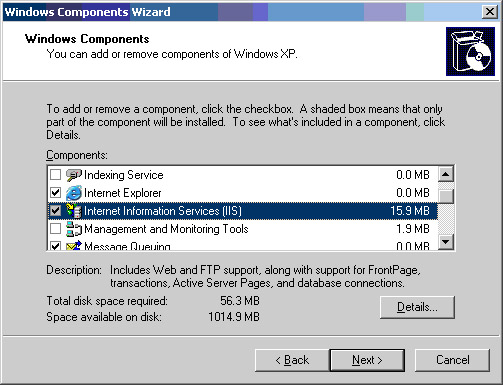Open the Details... dialog for IIS
The width and height of the screenshot is (503, 385).
pos(417,307)
